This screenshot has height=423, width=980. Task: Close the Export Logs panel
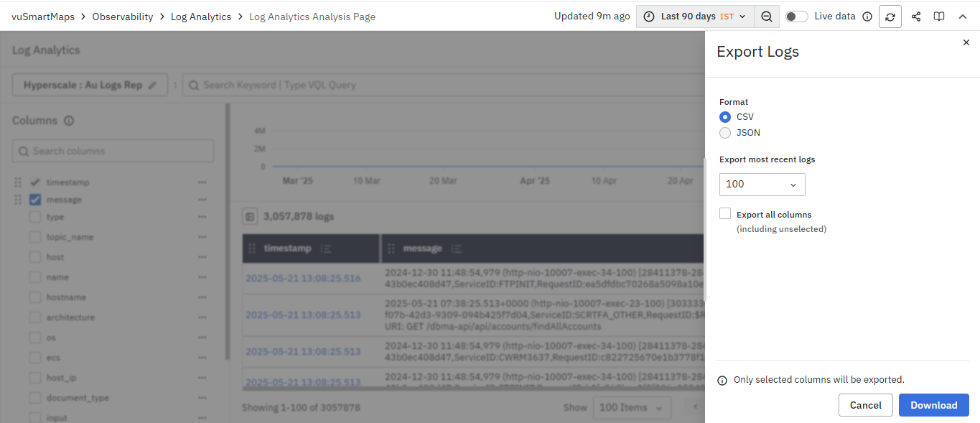pos(966,43)
